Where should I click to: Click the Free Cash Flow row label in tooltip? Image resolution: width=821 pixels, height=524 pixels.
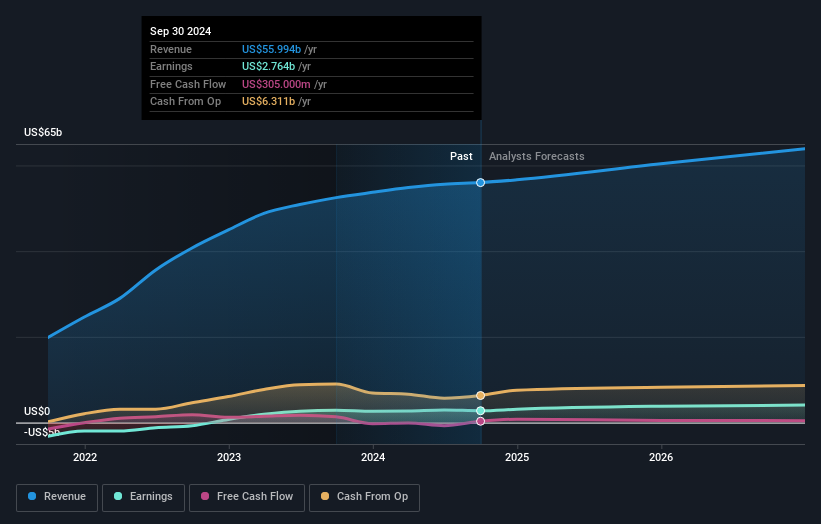188,84
